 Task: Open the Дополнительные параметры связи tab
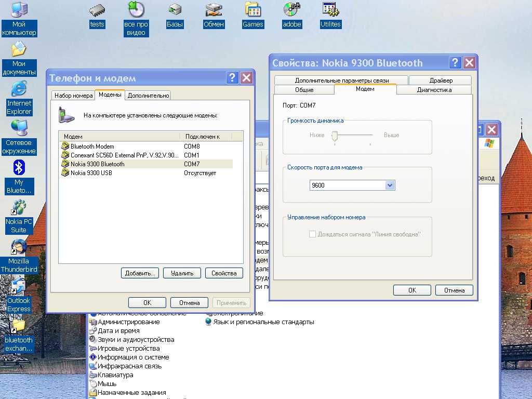[x=342, y=81]
